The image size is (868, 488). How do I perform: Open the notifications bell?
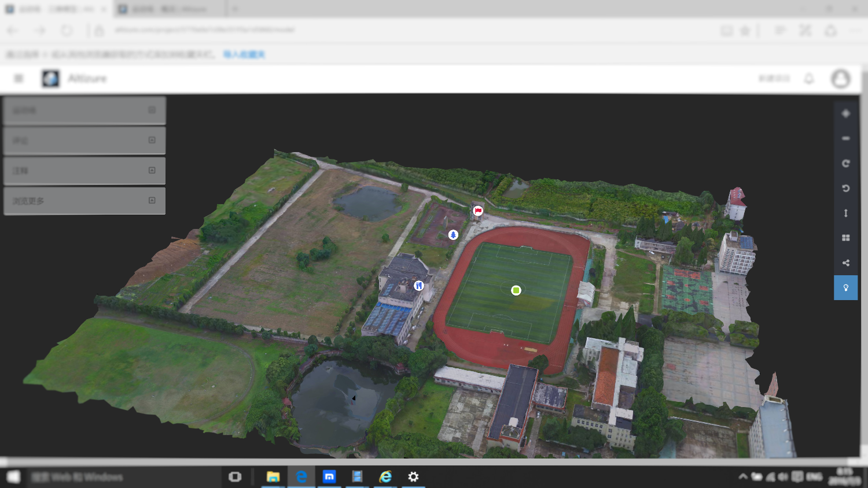pos(809,78)
